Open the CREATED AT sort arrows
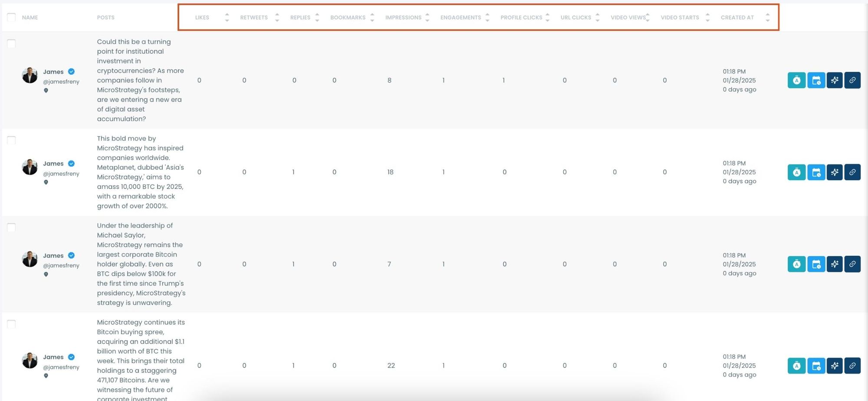868x401 pixels. coord(767,17)
